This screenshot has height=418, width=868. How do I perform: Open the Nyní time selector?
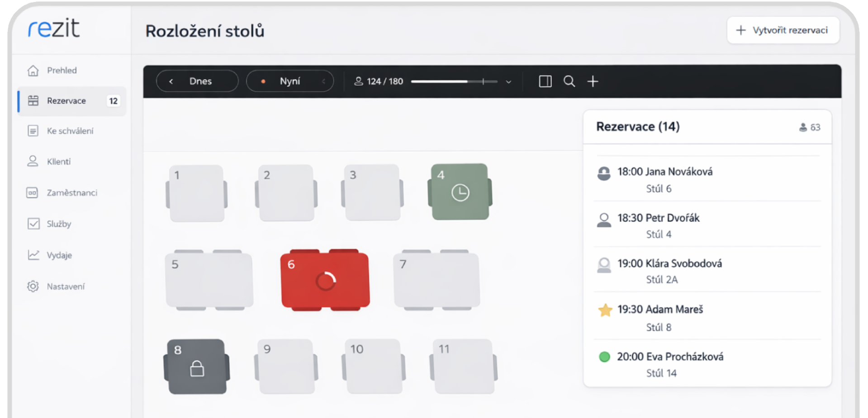click(x=290, y=81)
